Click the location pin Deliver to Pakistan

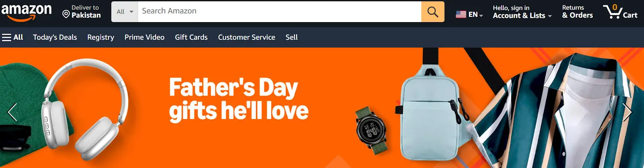(x=82, y=12)
